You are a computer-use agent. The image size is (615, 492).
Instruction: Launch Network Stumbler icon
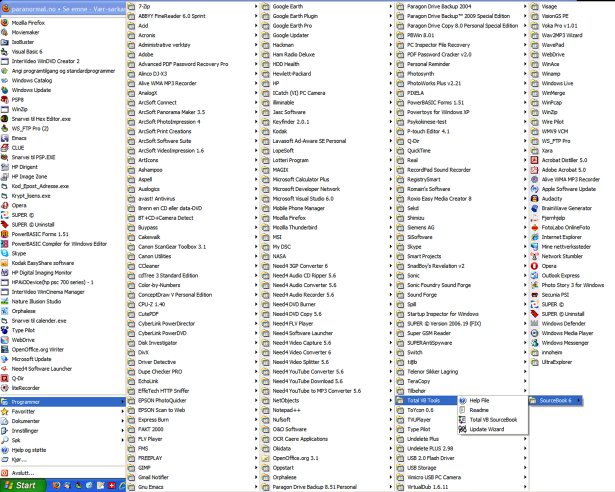pos(534,256)
